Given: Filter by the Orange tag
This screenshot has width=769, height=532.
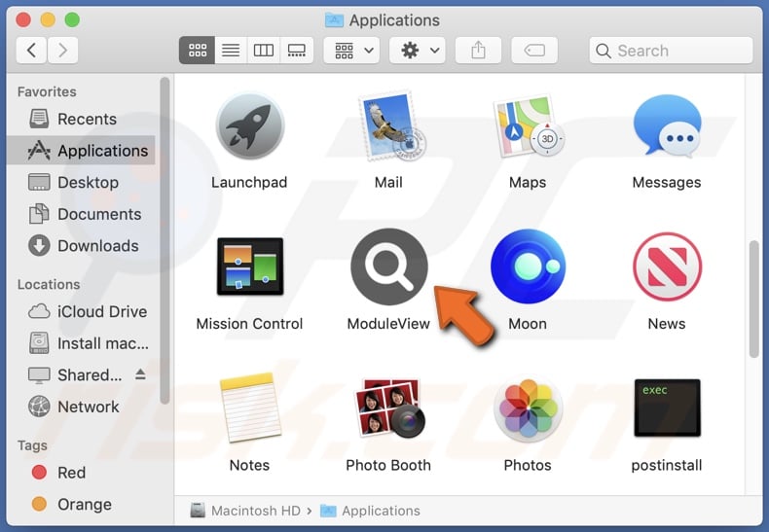Looking at the screenshot, I should pos(81,504).
